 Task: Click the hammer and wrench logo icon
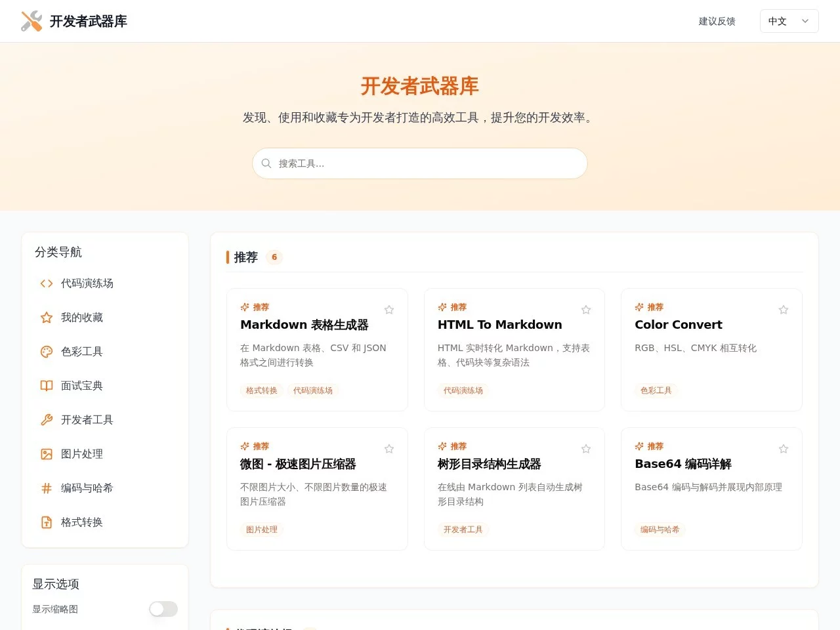pyautogui.click(x=31, y=21)
